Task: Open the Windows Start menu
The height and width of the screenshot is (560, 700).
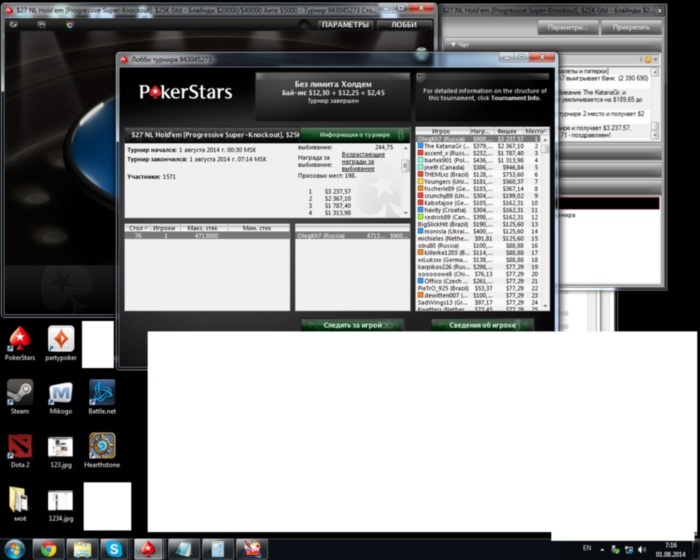Action: tap(14, 549)
